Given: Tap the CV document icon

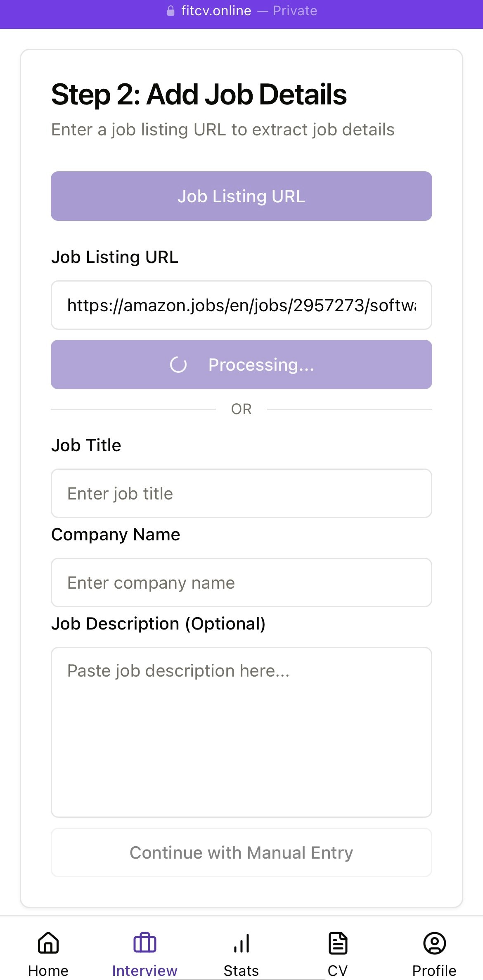Looking at the screenshot, I should (338, 943).
